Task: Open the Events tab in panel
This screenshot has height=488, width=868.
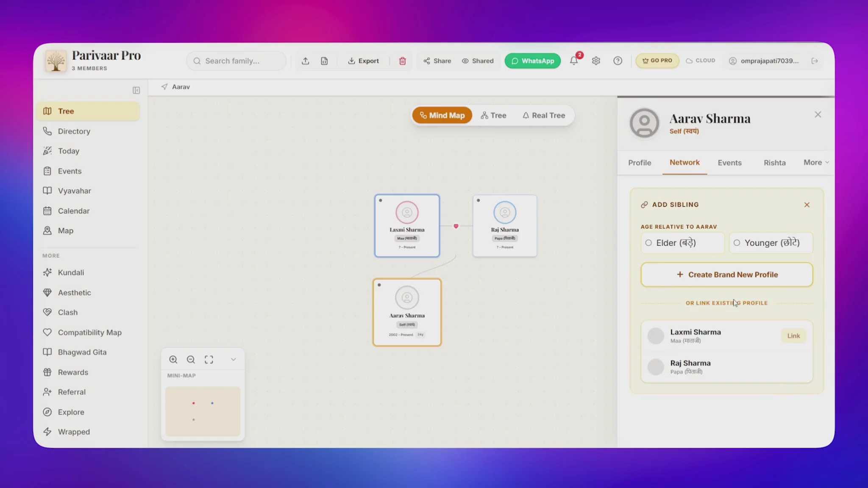Action: [x=729, y=163]
